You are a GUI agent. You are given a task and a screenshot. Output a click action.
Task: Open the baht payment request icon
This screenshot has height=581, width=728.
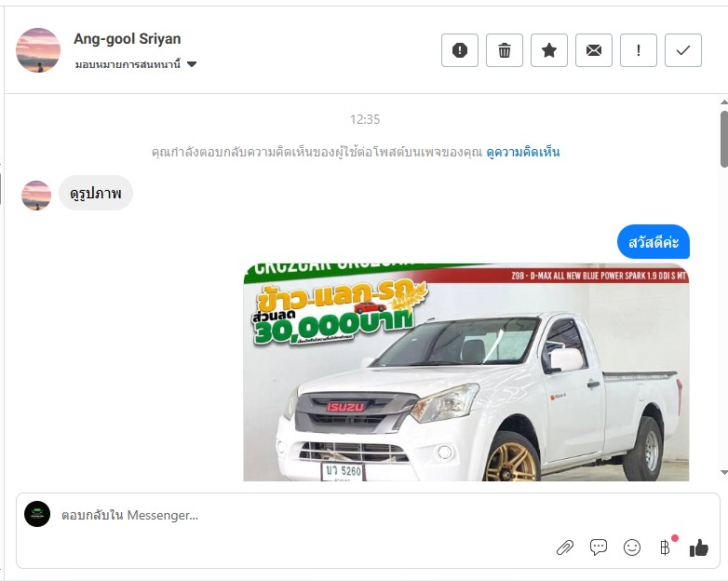[666, 547]
